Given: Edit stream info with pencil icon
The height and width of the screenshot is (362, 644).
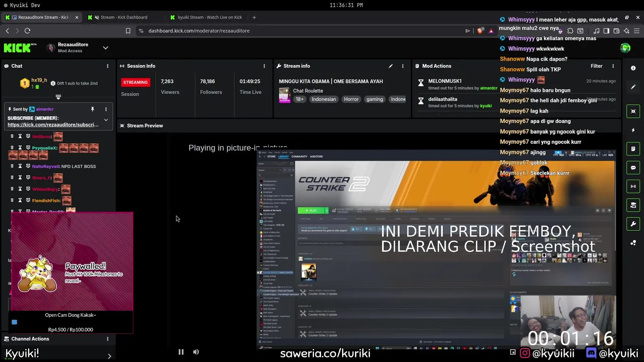Looking at the screenshot, I should pos(390,66).
